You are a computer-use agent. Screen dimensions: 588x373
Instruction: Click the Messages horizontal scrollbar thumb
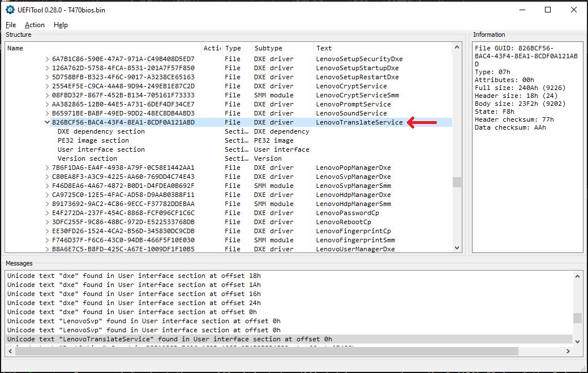click(267, 351)
